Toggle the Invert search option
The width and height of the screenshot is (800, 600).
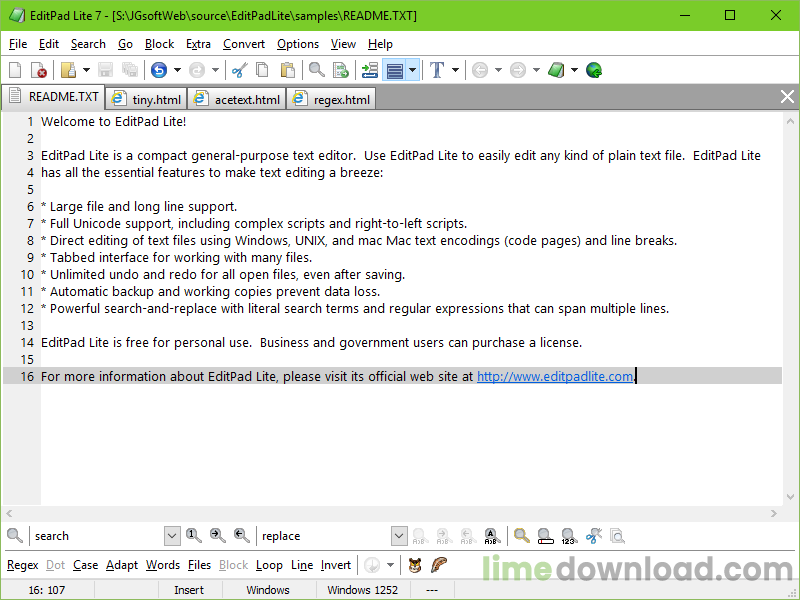pyautogui.click(x=336, y=565)
